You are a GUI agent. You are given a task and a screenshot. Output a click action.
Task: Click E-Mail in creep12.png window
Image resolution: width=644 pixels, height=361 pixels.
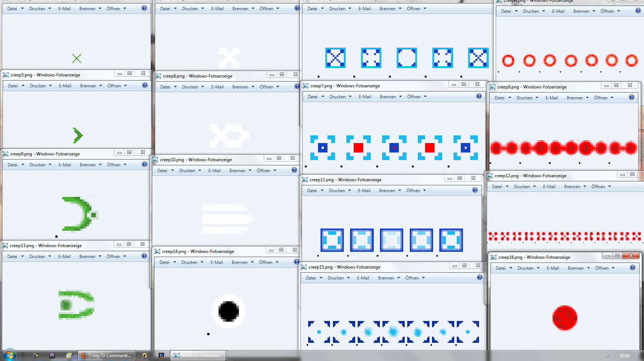tap(549, 187)
